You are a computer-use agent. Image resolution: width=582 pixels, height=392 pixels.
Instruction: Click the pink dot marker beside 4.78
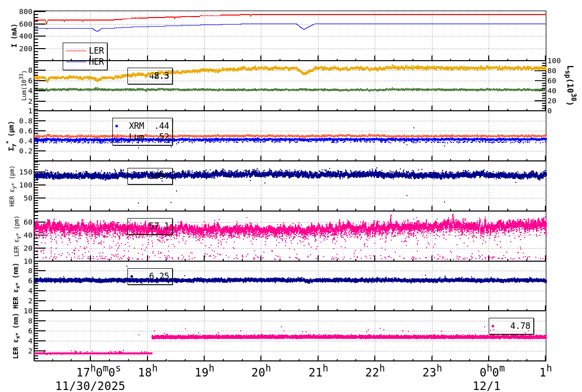tap(493, 326)
